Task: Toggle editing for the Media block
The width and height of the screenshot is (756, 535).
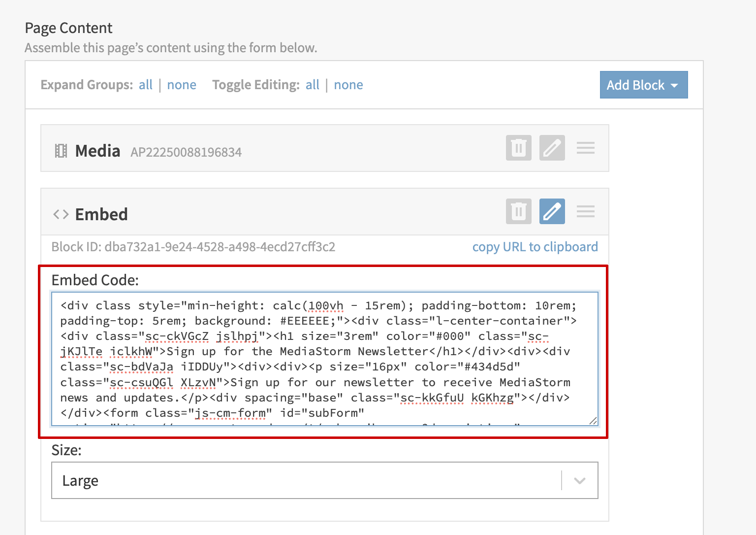Action: [552, 148]
